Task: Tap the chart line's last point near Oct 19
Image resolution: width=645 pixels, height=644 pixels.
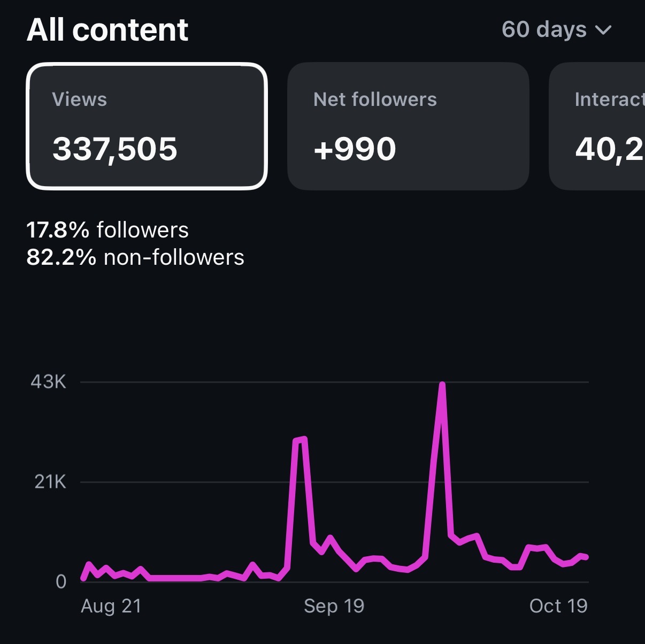Action: (586, 557)
